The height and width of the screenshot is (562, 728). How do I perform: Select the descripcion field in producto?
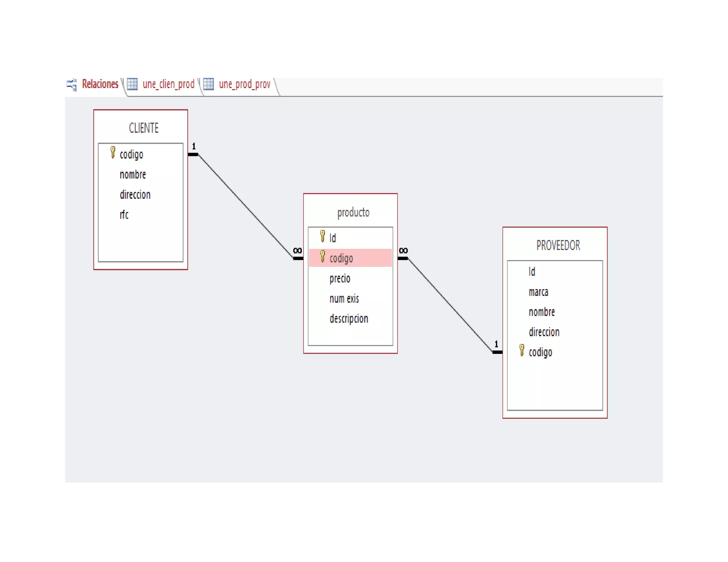point(349,319)
